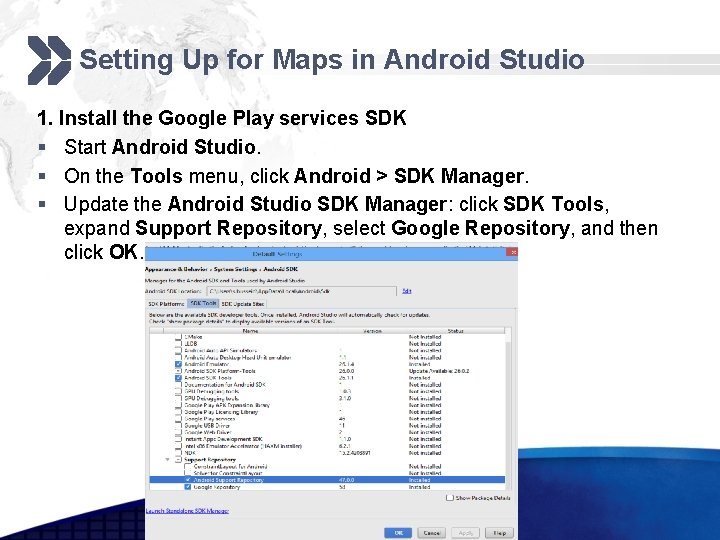Click the Name column header
Screen dimensions: 720x540
coord(250,331)
